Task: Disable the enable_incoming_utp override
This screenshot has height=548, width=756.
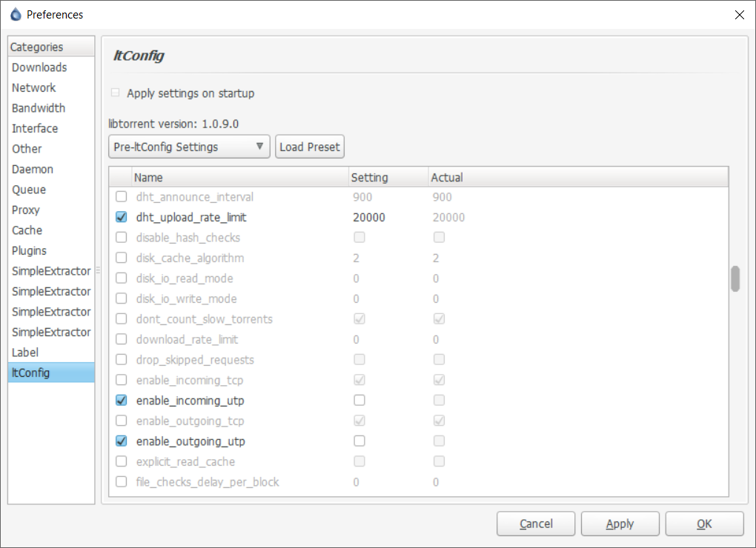Action: (x=122, y=400)
